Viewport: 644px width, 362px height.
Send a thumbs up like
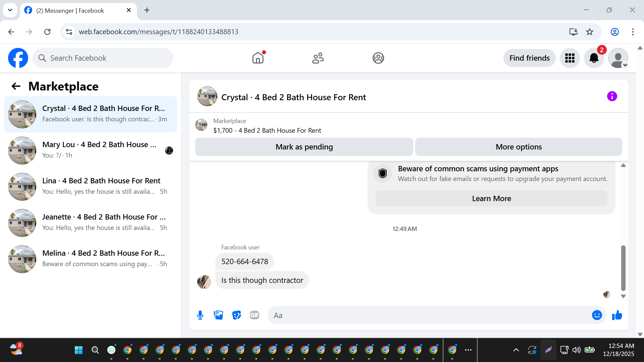(617, 315)
